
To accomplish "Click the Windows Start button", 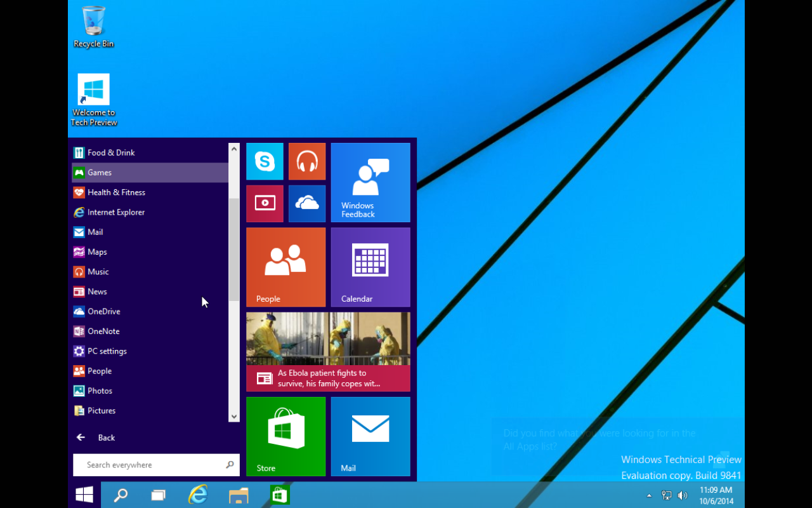I will click(84, 495).
